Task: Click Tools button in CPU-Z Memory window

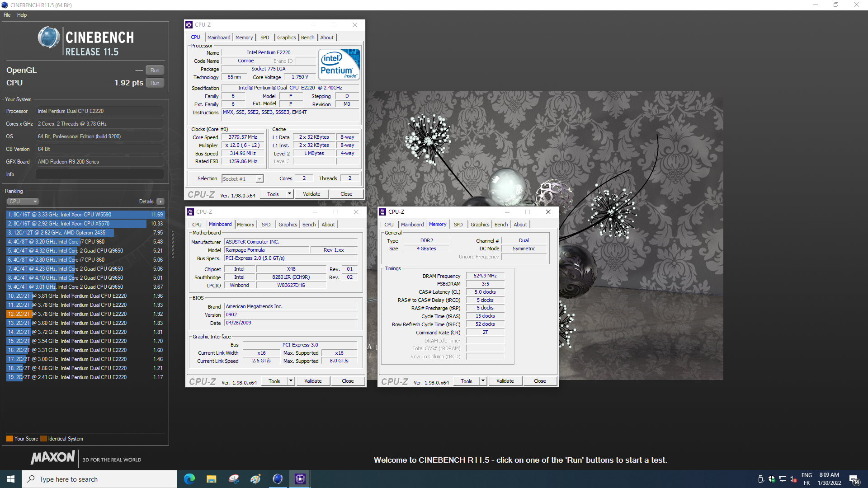Action: pyautogui.click(x=467, y=381)
